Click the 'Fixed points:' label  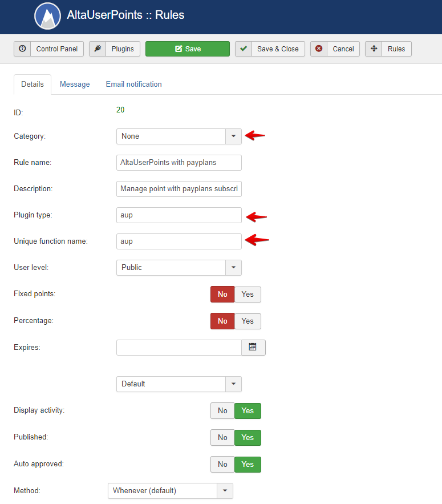point(34,294)
